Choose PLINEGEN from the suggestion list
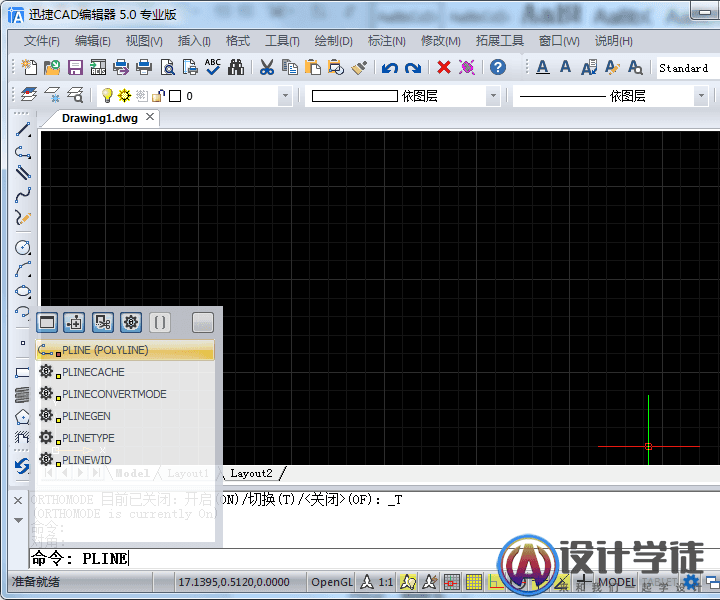 coord(125,416)
